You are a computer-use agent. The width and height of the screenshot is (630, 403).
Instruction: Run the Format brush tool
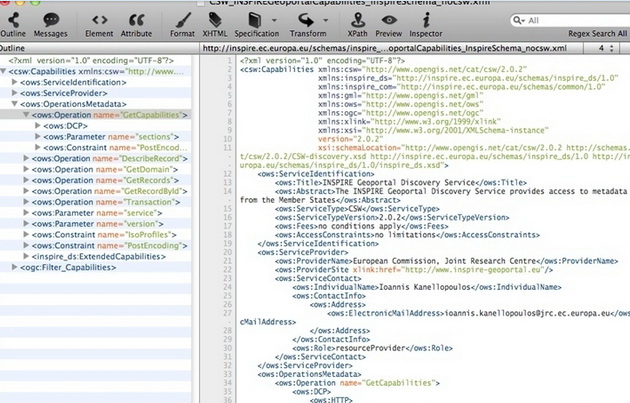182,21
